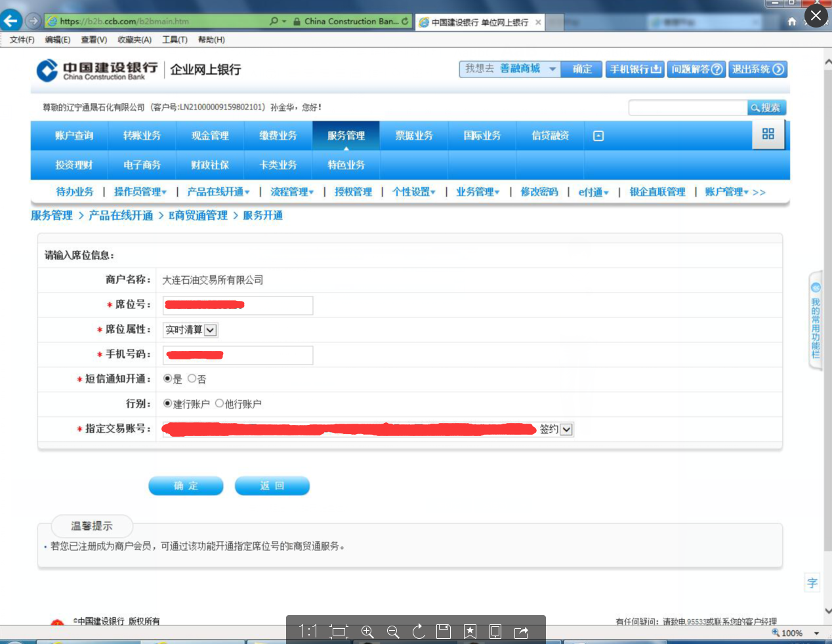This screenshot has height=644, width=832.
Task: Open 投资理财 tab
Action: (x=74, y=165)
